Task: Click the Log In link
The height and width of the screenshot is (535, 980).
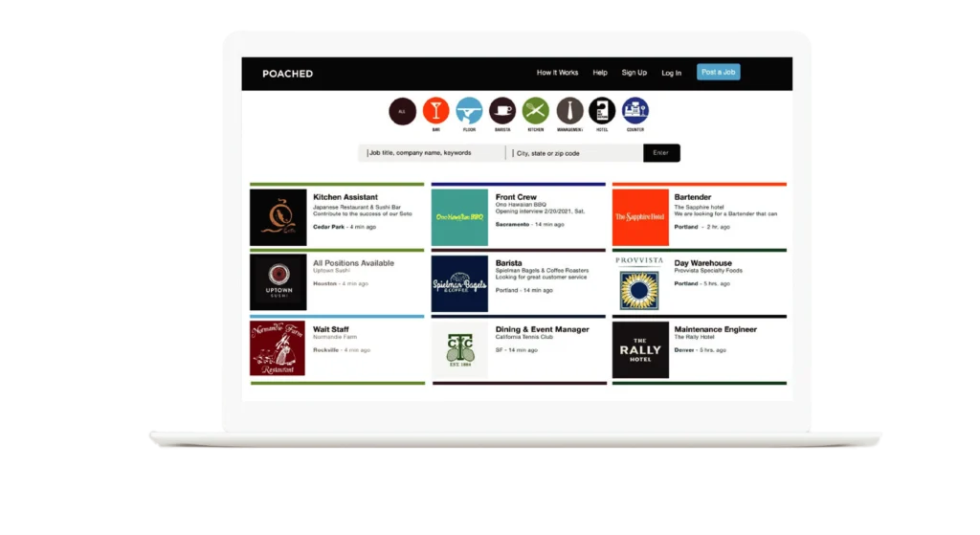Action: point(672,73)
